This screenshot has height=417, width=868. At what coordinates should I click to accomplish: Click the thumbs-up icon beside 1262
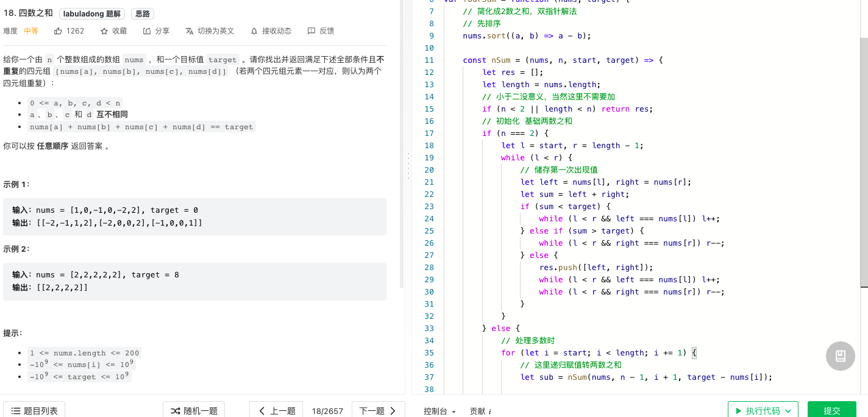[x=58, y=31]
